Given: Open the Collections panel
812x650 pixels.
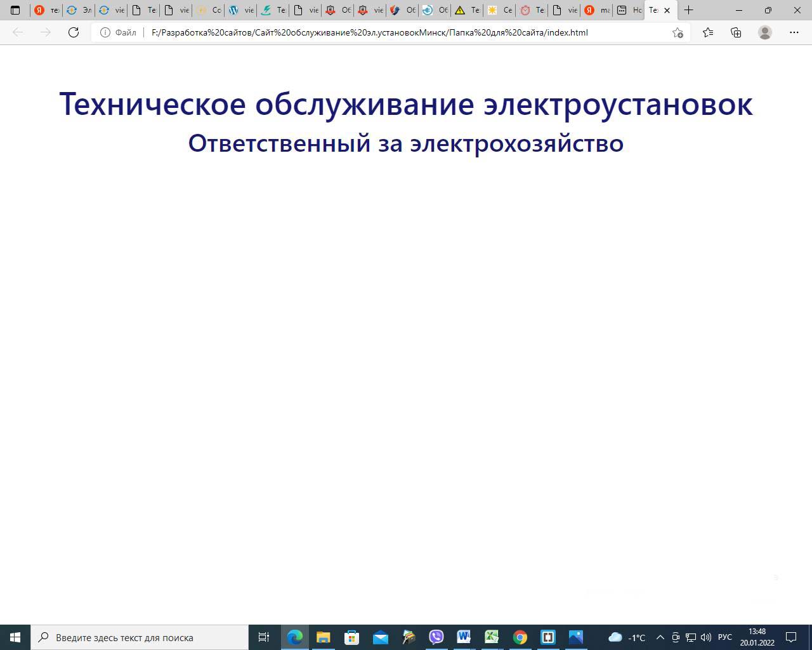Looking at the screenshot, I should click(x=736, y=32).
